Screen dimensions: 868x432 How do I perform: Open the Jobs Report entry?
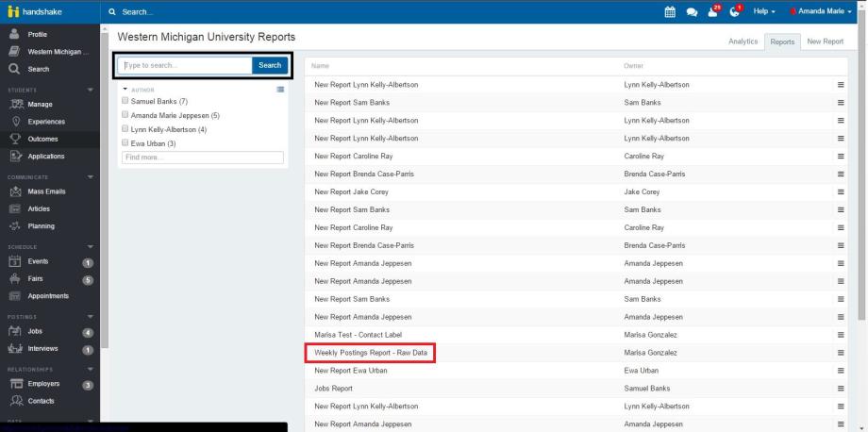click(333, 389)
